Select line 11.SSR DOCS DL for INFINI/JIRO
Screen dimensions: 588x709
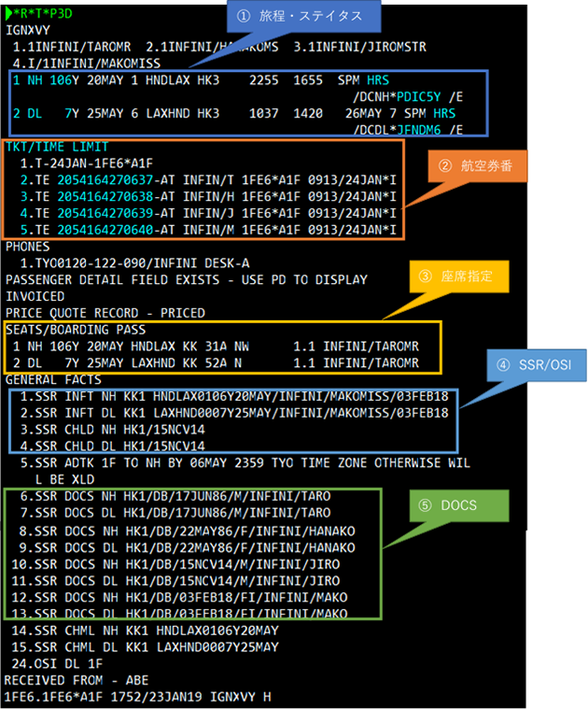(175, 581)
